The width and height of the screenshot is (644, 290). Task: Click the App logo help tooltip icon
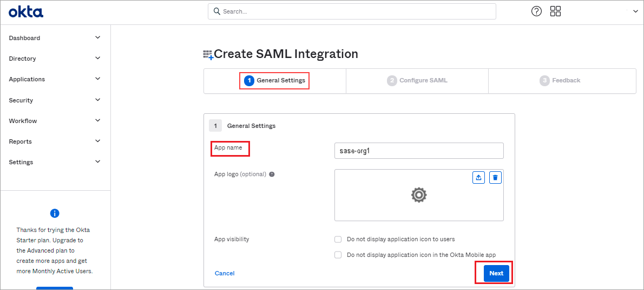tap(272, 175)
